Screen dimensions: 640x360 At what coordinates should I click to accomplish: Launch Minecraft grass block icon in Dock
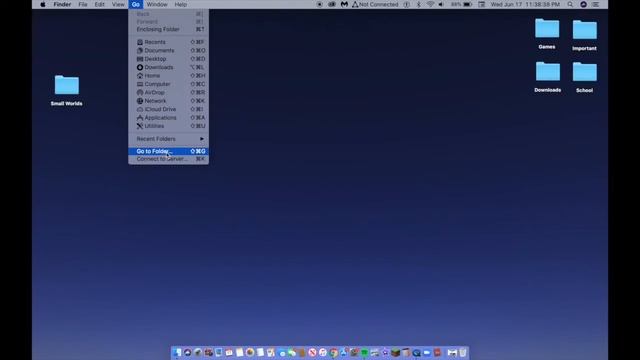(396, 352)
